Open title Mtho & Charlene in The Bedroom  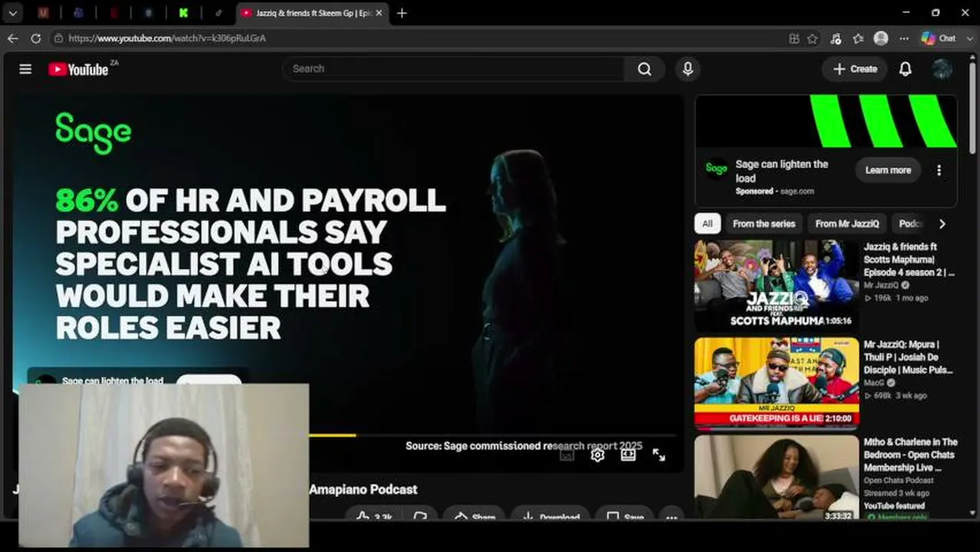pyautogui.click(x=911, y=455)
